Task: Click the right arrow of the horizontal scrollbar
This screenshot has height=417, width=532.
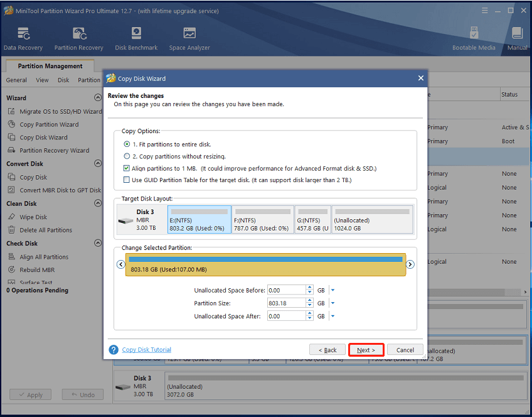Action: tap(525, 292)
